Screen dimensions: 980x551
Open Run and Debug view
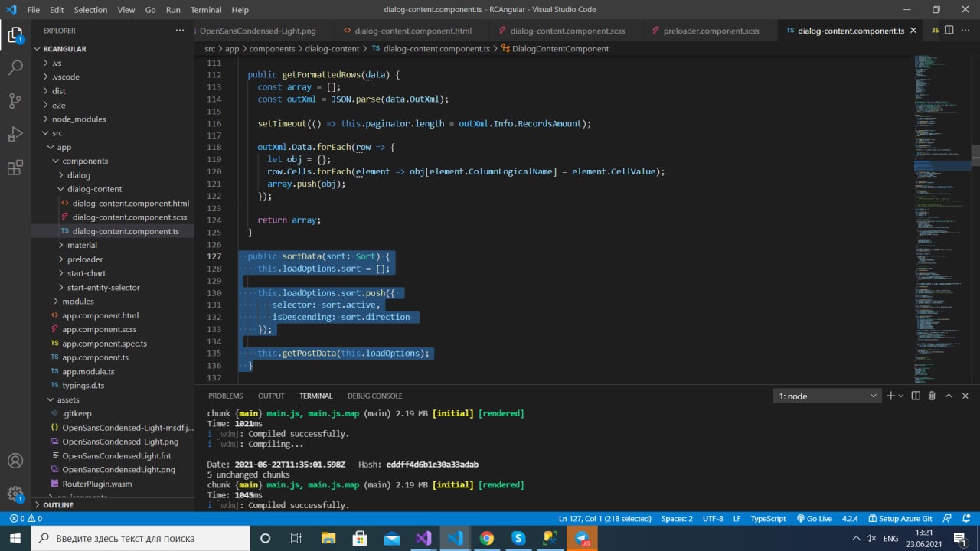tap(15, 135)
